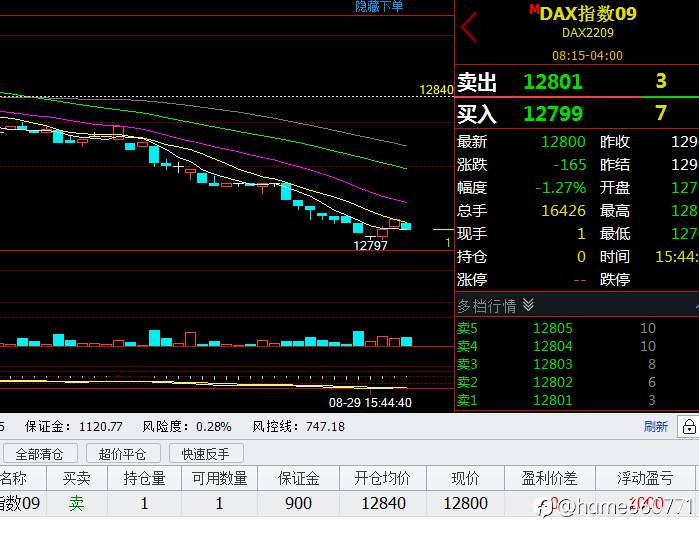Click the 持仓量 column header
The height and width of the screenshot is (541, 699).
[x=144, y=479]
